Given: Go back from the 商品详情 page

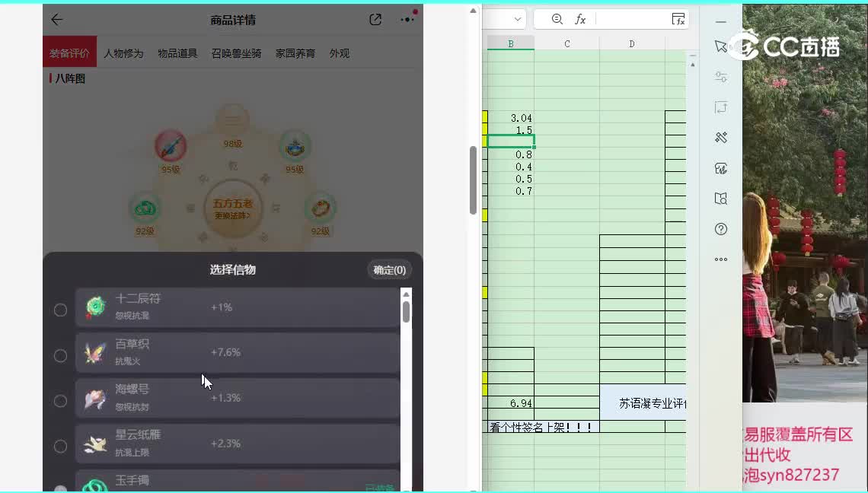Looking at the screenshot, I should tap(56, 20).
